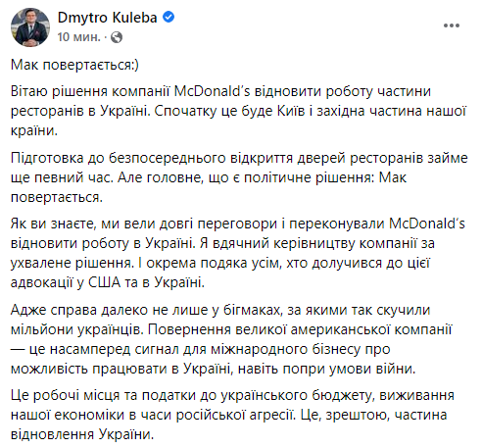Click the first line 'Мак повертається:)'
This screenshot has width=482, height=448.
point(74,65)
